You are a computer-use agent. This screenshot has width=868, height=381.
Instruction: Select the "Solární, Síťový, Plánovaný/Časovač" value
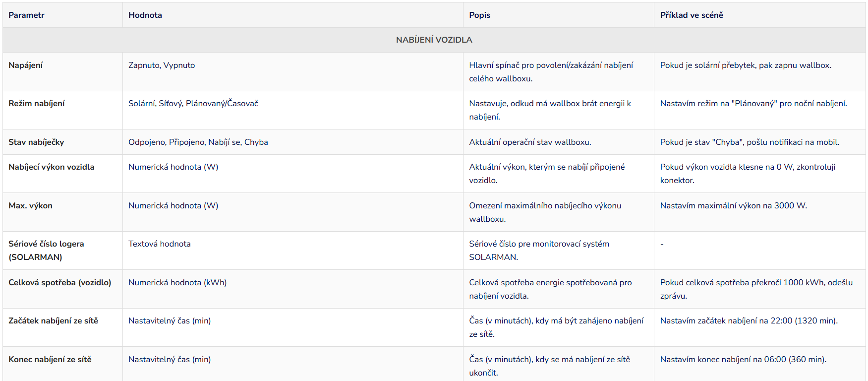[x=193, y=103]
